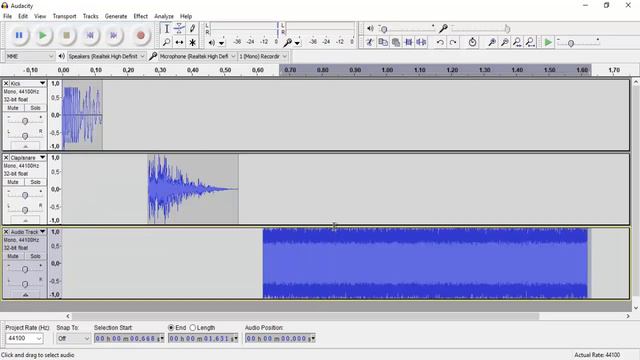Image resolution: width=640 pixels, height=360 pixels.
Task: Click the Pause transport button
Action: [19, 36]
